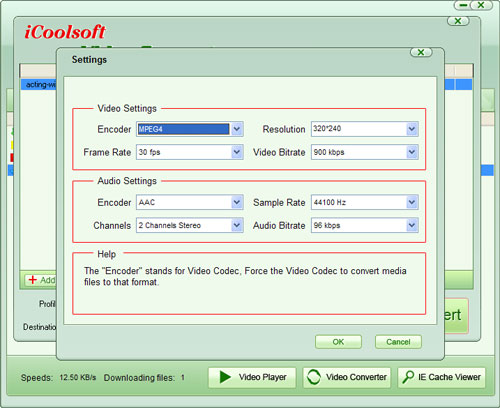Click the red plus Add icon in converter window
This screenshot has width=500, height=408.
32,280
